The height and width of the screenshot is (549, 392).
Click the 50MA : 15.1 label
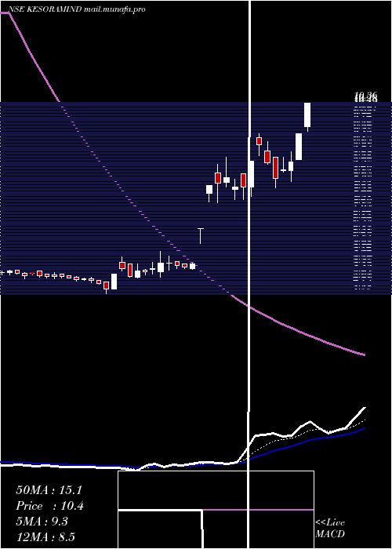click(49, 490)
